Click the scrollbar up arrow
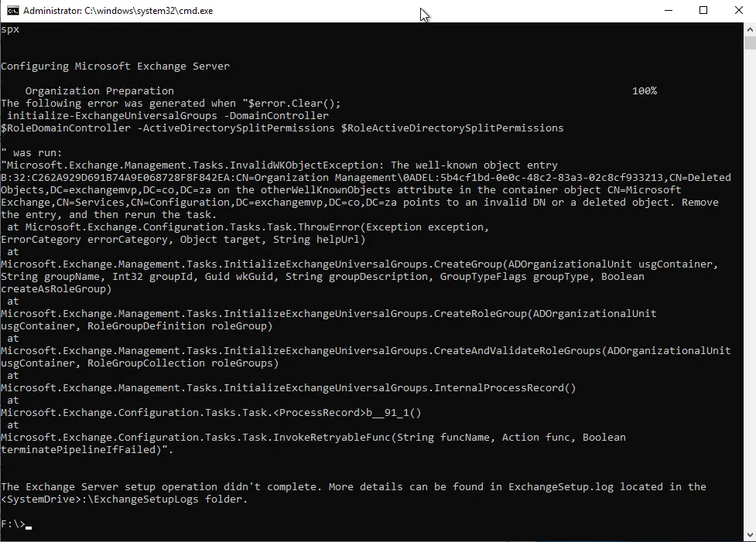Screen dimensions: 756x542 tap(750, 29)
